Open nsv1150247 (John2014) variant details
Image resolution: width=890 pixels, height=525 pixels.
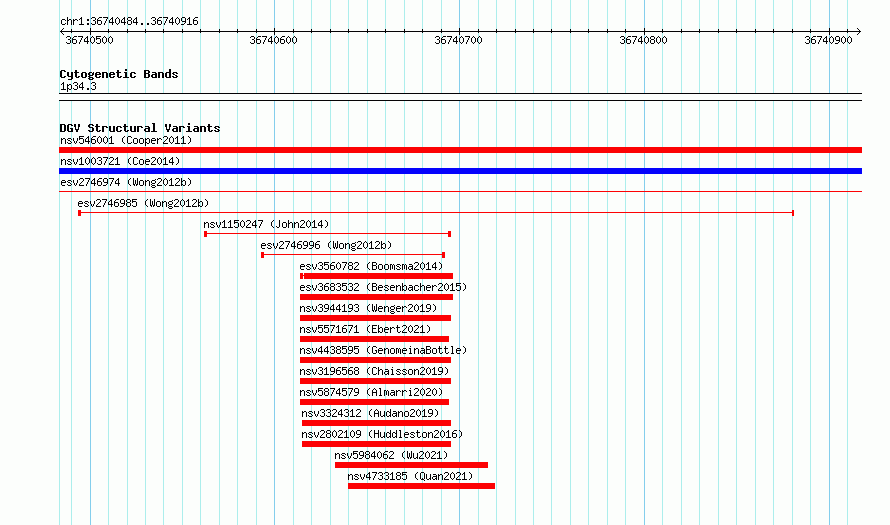tap(266, 224)
